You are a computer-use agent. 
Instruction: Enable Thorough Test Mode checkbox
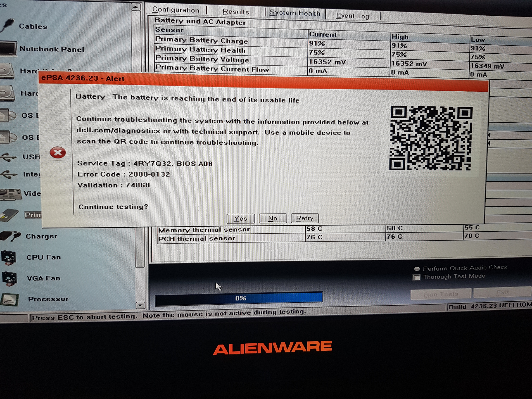(x=416, y=277)
